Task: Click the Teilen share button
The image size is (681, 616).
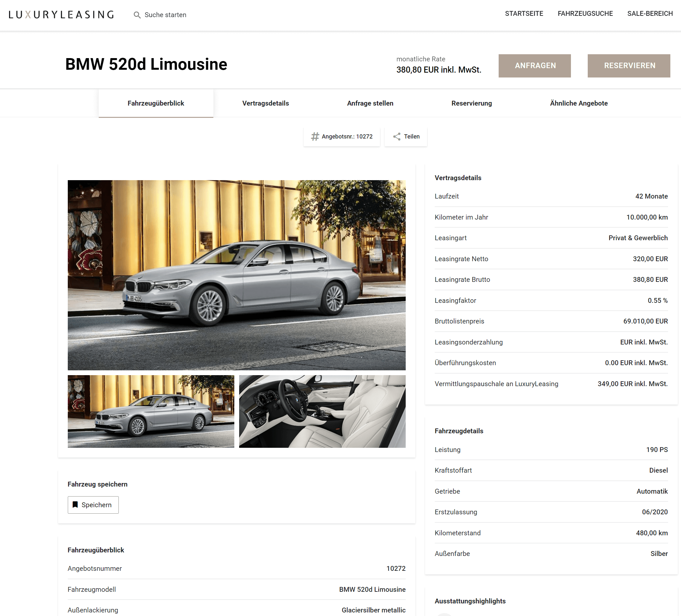Action: [406, 137]
